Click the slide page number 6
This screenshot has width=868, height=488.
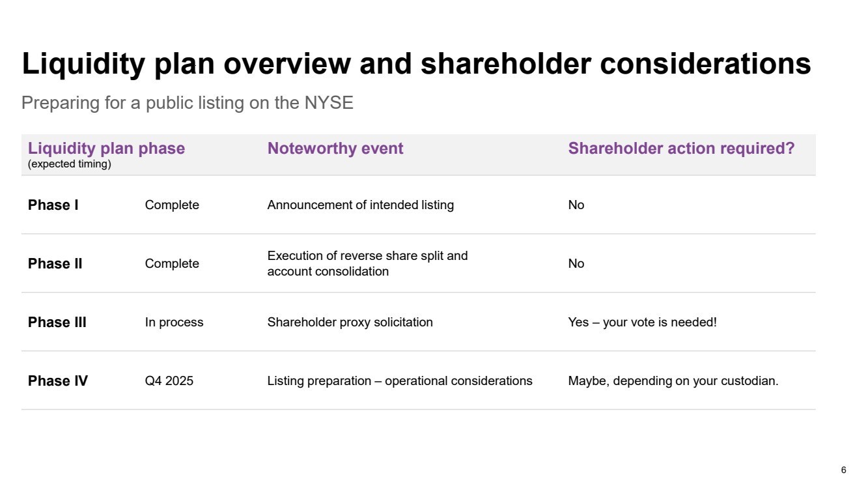(844, 470)
